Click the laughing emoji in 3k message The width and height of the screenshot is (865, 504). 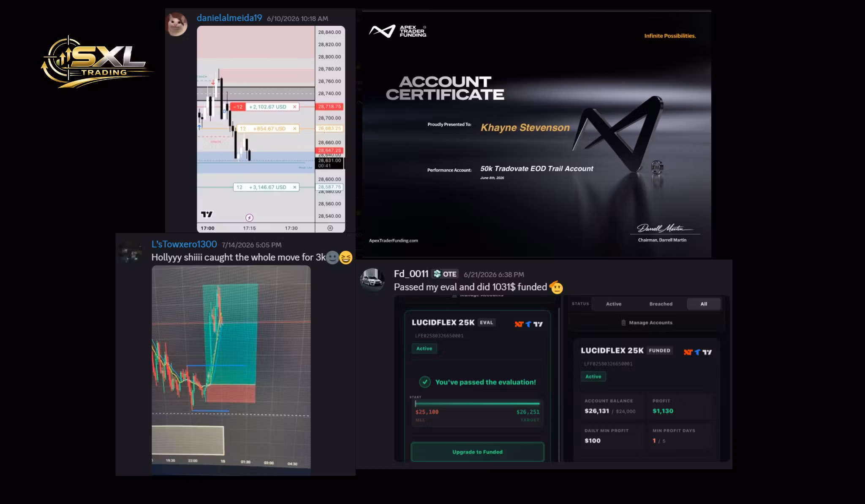pyautogui.click(x=345, y=257)
